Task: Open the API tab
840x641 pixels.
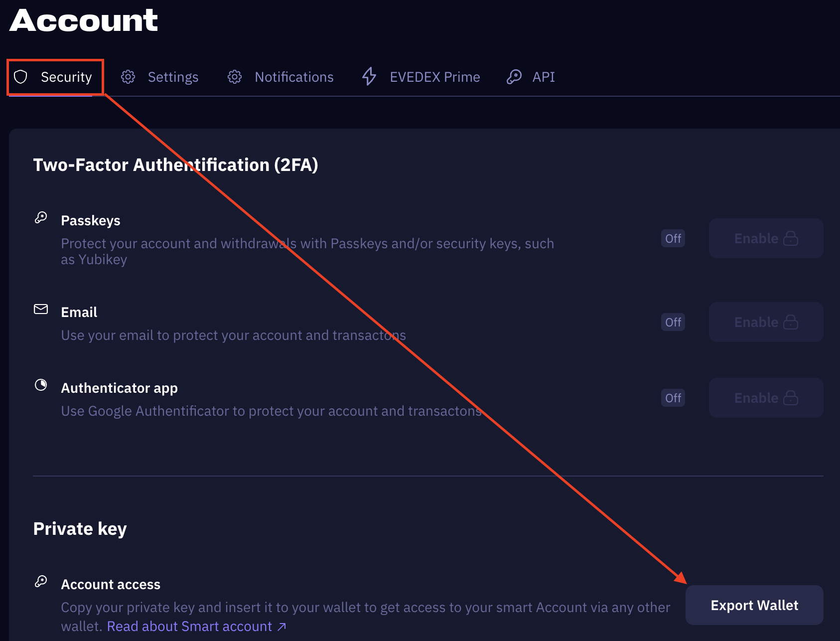Action: (543, 77)
